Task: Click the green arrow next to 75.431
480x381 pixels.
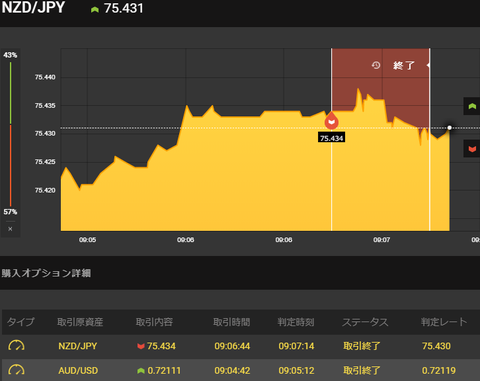Action: coord(95,9)
